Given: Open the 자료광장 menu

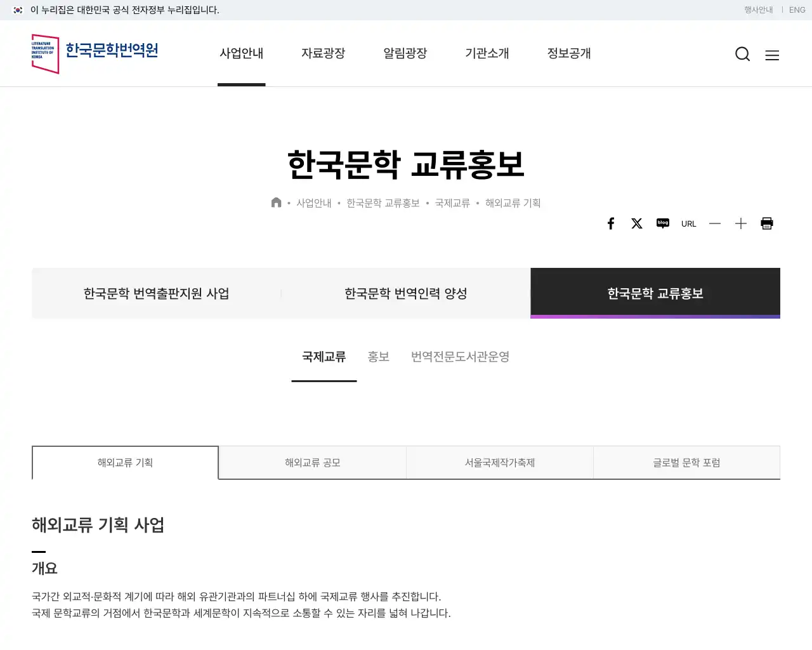Looking at the screenshot, I should 324,54.
